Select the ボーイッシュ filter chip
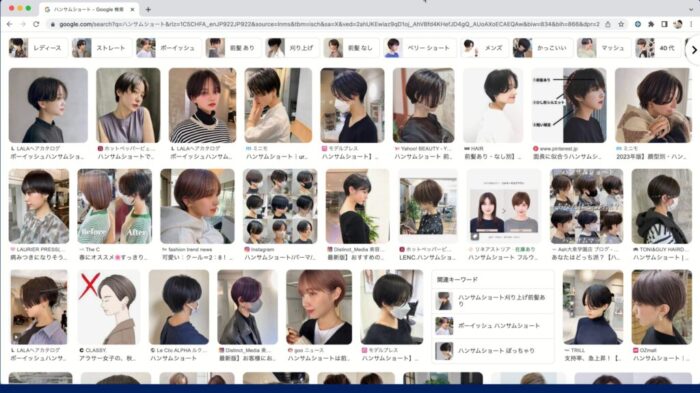This screenshot has width=700, height=393. 168,48
